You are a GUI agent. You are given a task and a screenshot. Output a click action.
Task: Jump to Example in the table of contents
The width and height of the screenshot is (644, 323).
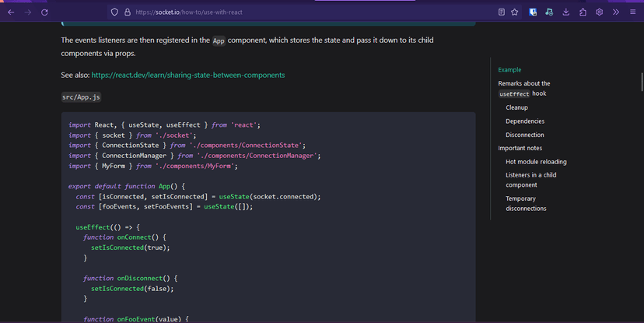(509, 70)
